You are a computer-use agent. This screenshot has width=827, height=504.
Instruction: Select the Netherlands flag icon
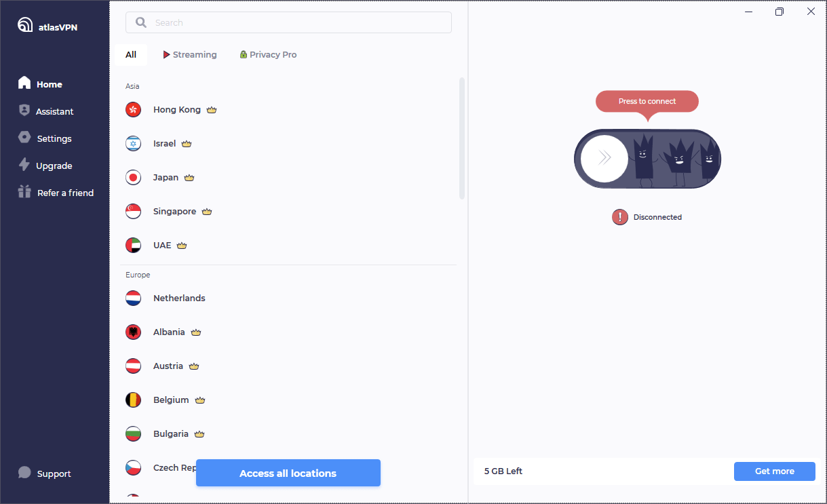coord(134,298)
